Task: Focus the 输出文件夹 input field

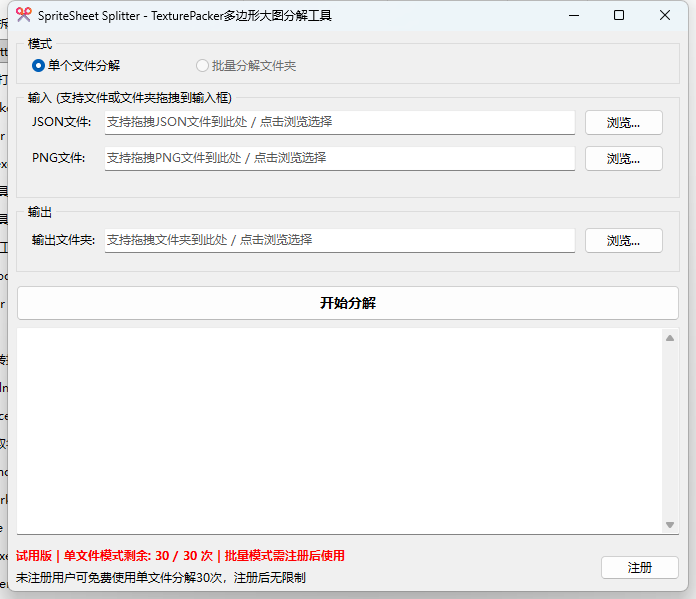Action: point(340,241)
